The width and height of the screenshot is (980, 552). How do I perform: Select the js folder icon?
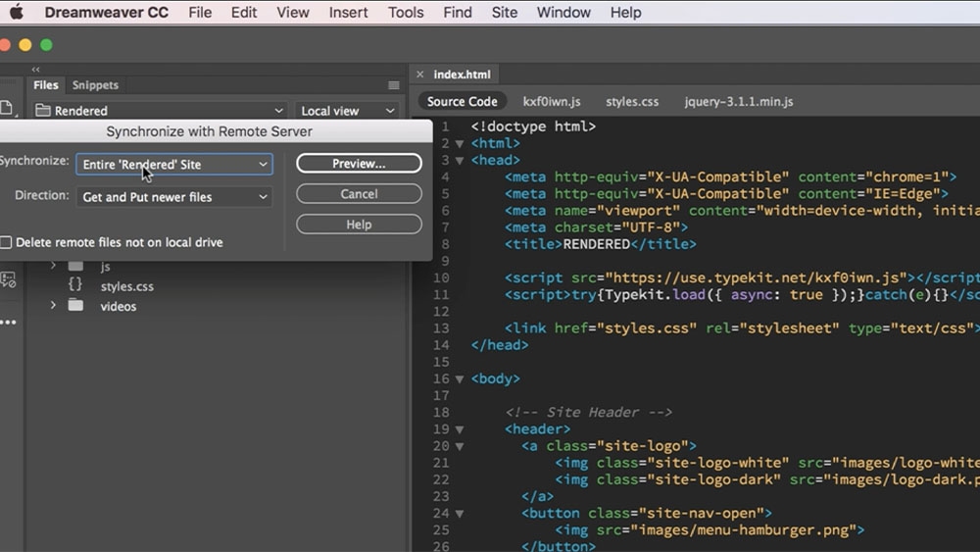click(75, 266)
